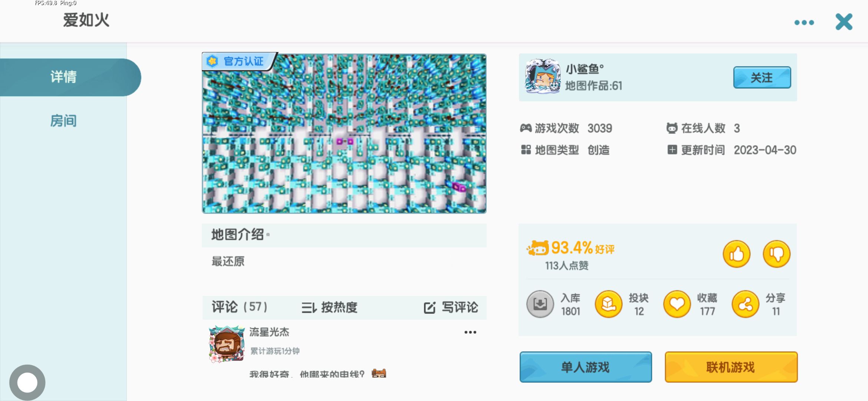Switch to the 房间 tab
Viewport: 868px width, 401px height.
point(63,121)
